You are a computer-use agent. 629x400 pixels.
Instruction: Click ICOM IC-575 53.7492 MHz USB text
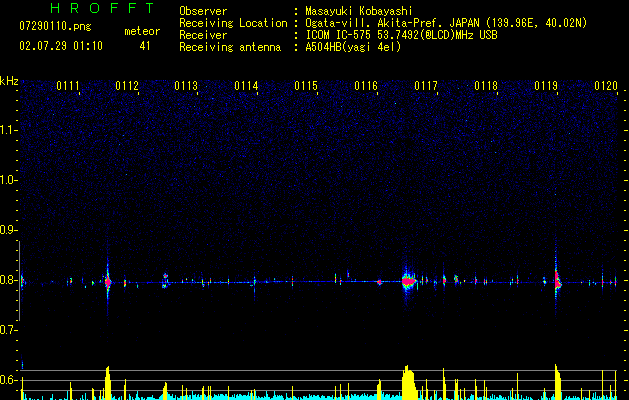(401, 35)
